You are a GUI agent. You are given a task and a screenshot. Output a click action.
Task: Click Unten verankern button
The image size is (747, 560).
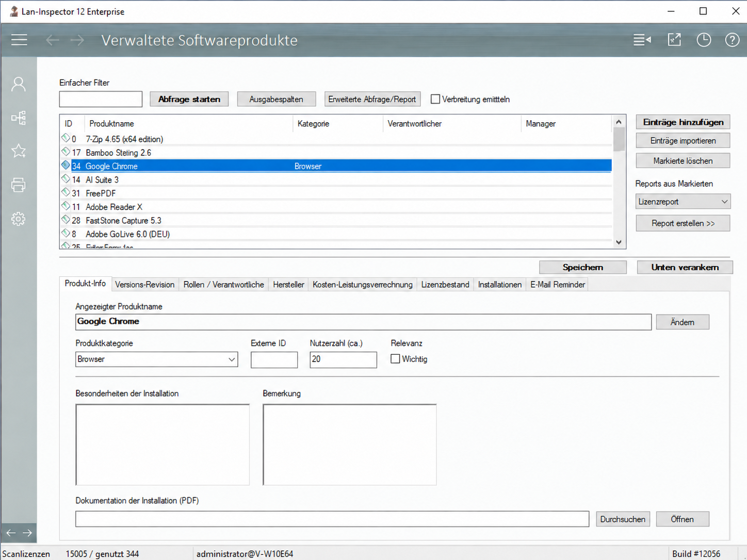tap(685, 267)
